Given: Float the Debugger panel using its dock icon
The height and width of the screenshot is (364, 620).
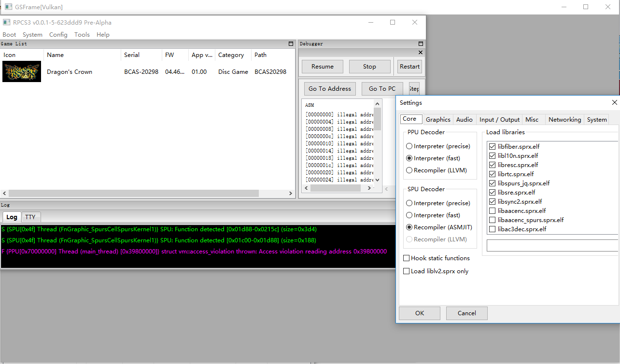Looking at the screenshot, I should tap(421, 44).
